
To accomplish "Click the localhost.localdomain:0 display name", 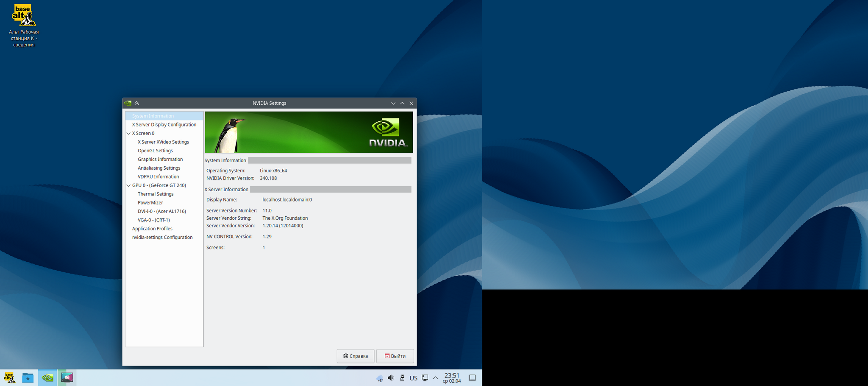I will tap(287, 200).
